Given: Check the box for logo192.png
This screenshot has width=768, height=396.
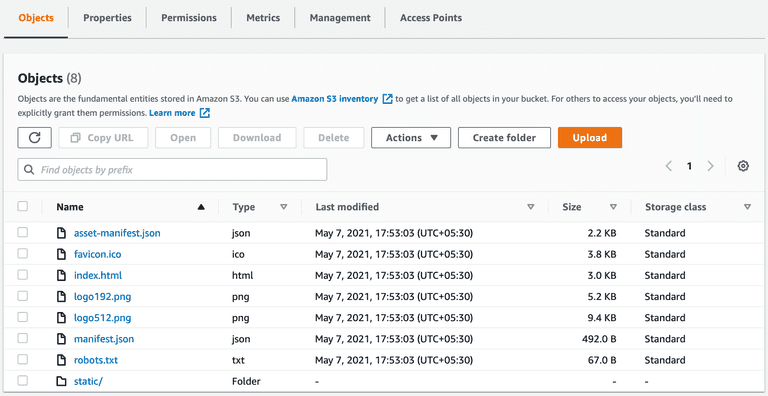Looking at the screenshot, I should (23, 296).
